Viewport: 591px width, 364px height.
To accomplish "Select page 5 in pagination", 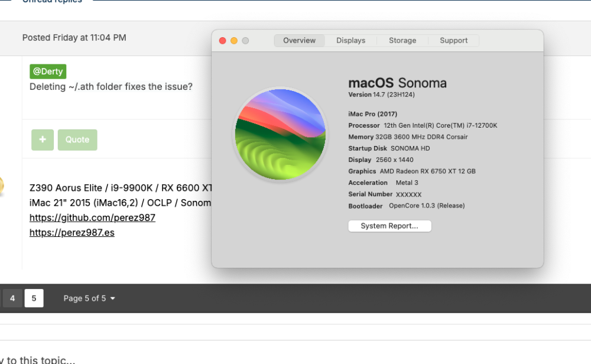I will coord(34,298).
